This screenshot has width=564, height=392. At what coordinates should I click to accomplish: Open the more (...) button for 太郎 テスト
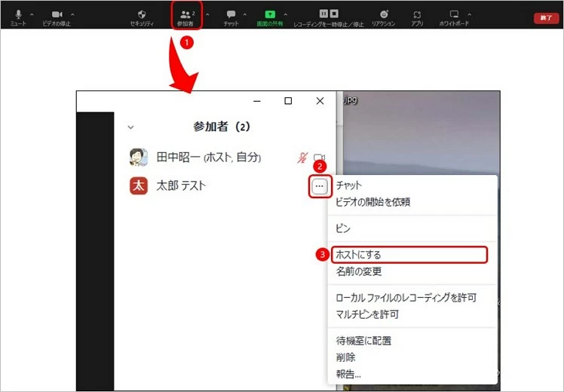point(320,186)
